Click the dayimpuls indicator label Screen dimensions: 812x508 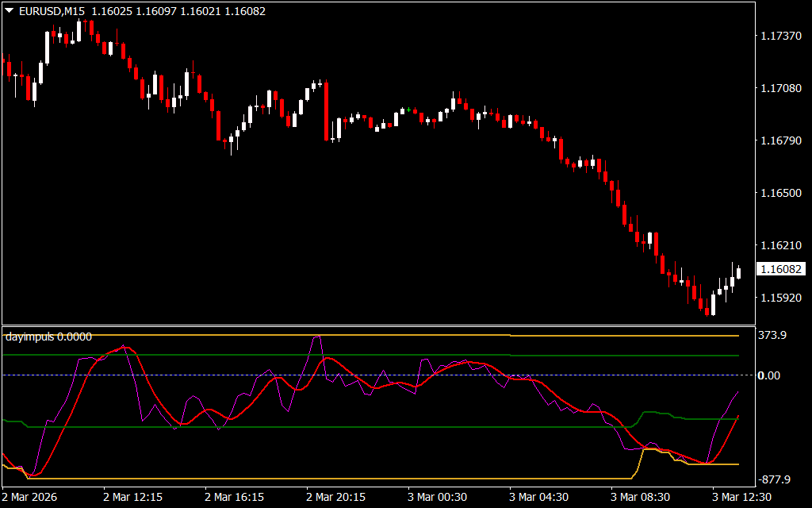[48, 337]
